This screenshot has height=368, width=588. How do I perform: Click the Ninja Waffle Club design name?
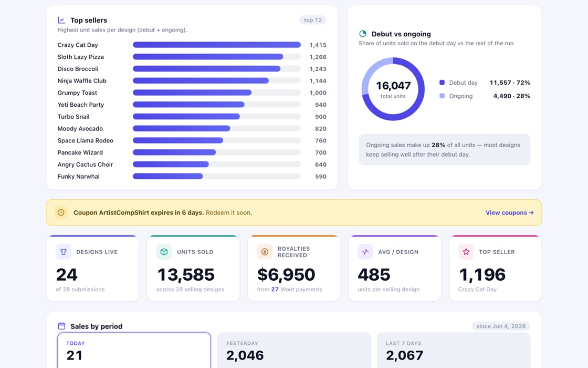[82, 81]
